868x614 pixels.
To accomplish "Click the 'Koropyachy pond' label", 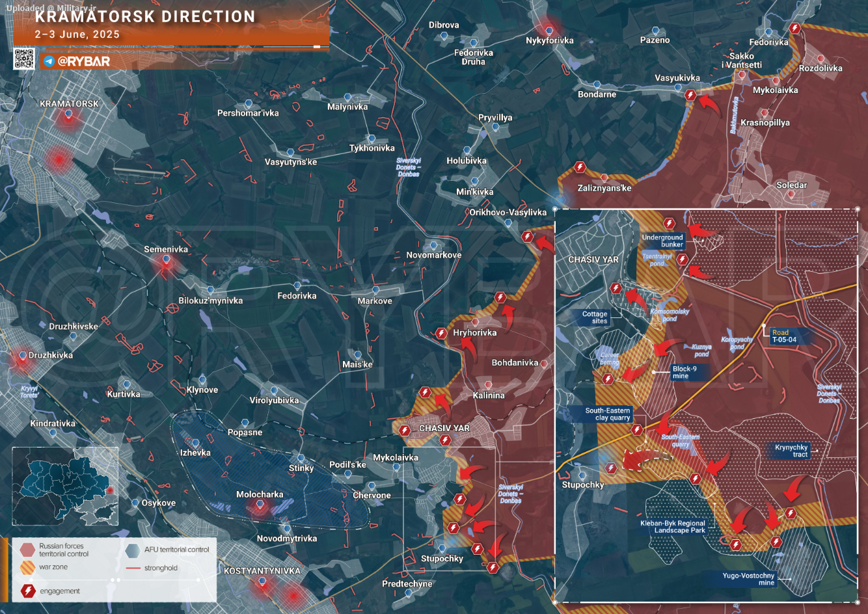I will coord(737,343).
